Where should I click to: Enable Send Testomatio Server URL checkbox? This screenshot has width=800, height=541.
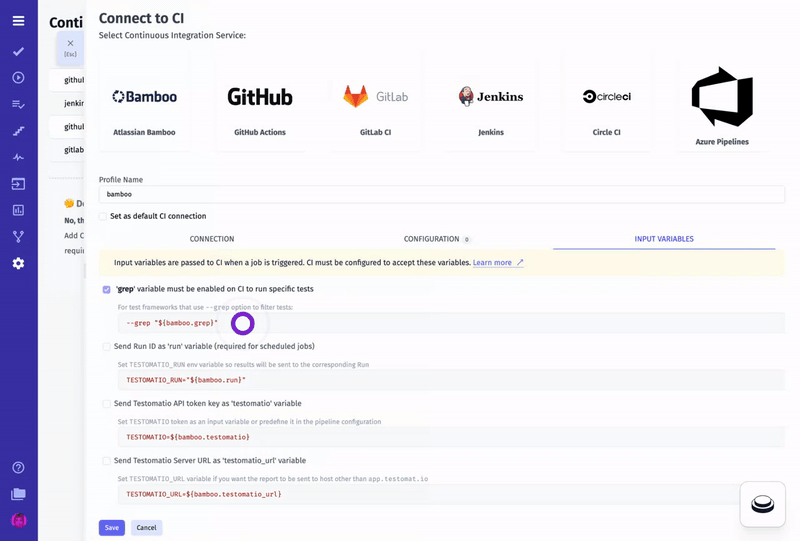click(x=106, y=461)
